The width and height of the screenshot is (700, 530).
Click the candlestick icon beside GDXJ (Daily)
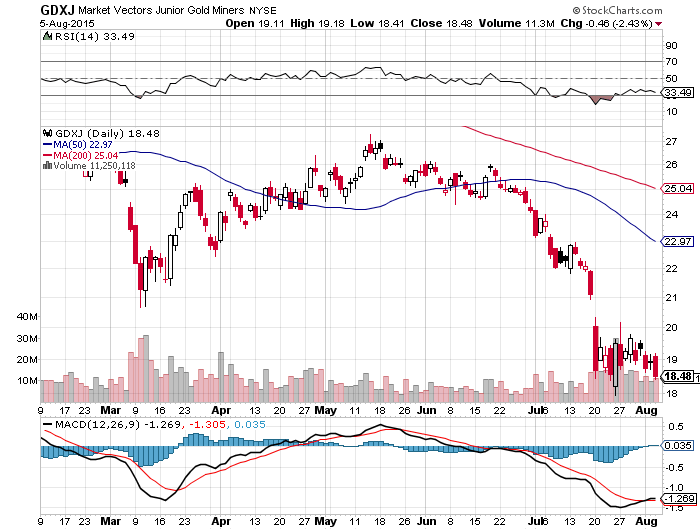click(47, 133)
